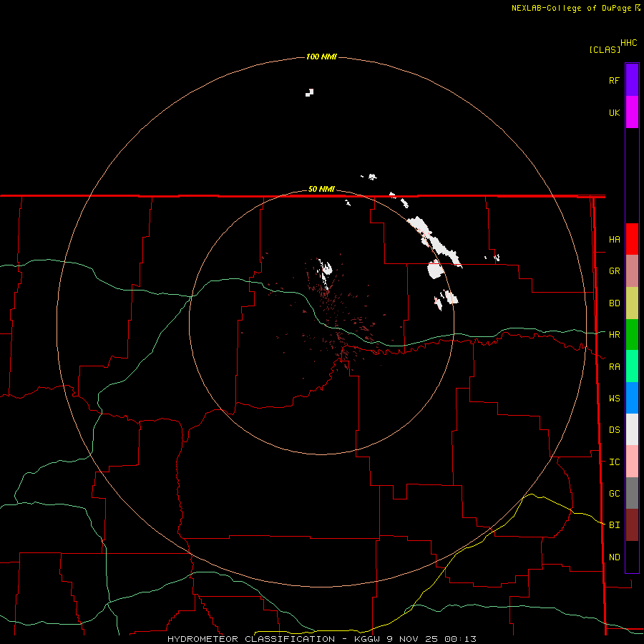Viewport: 644px width, 644px height.
Task: Click the HYDROMETEOR CLASSIFICATION caption title
Action: coord(251,639)
